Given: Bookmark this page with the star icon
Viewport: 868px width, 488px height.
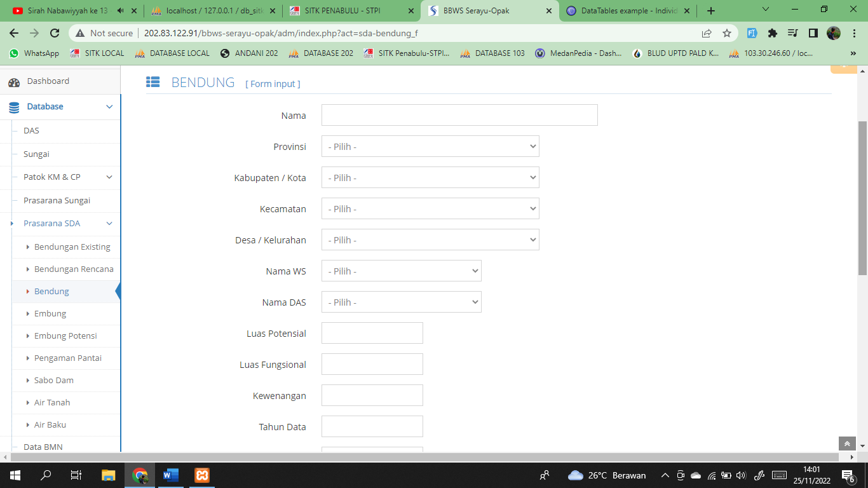Looking at the screenshot, I should pos(727,33).
